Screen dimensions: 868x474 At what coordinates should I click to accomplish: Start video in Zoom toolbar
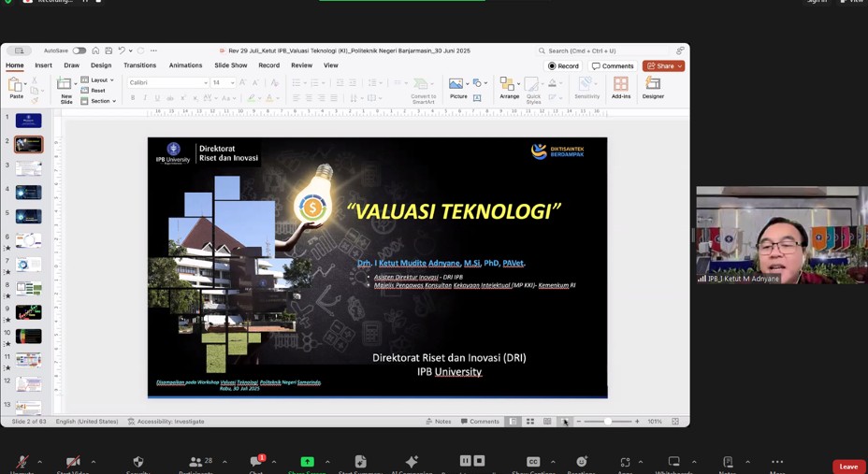[73, 464]
